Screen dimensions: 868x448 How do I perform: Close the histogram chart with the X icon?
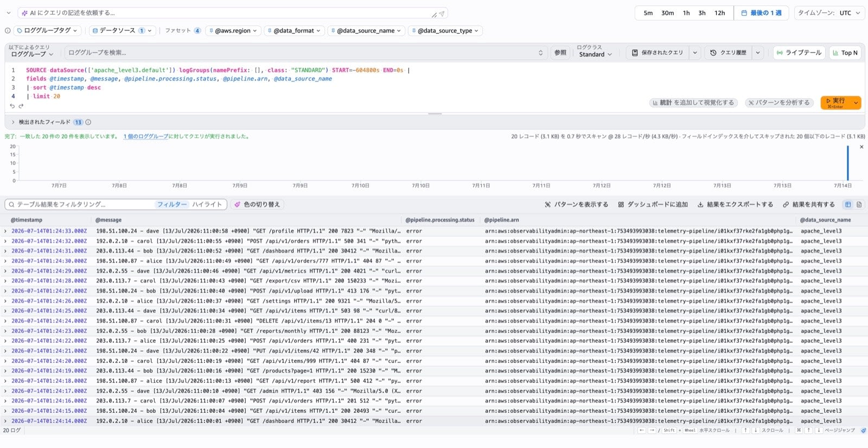tap(861, 147)
